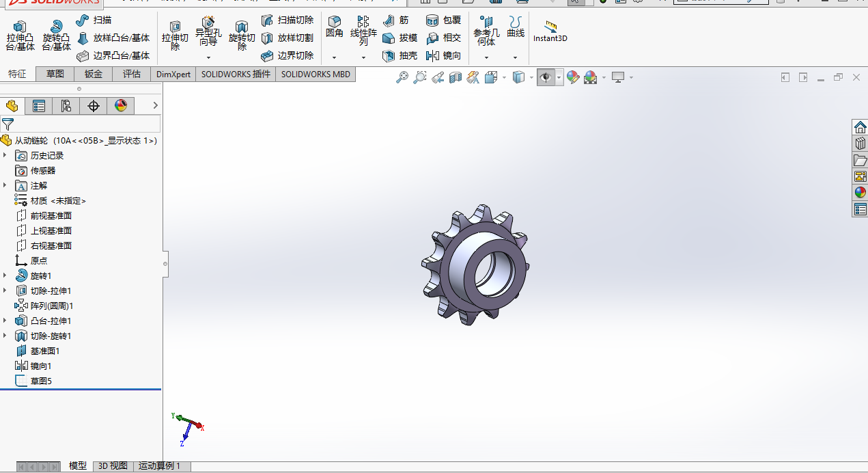Select 镜向1 in feature tree
The height and width of the screenshot is (473, 868).
[33, 366]
